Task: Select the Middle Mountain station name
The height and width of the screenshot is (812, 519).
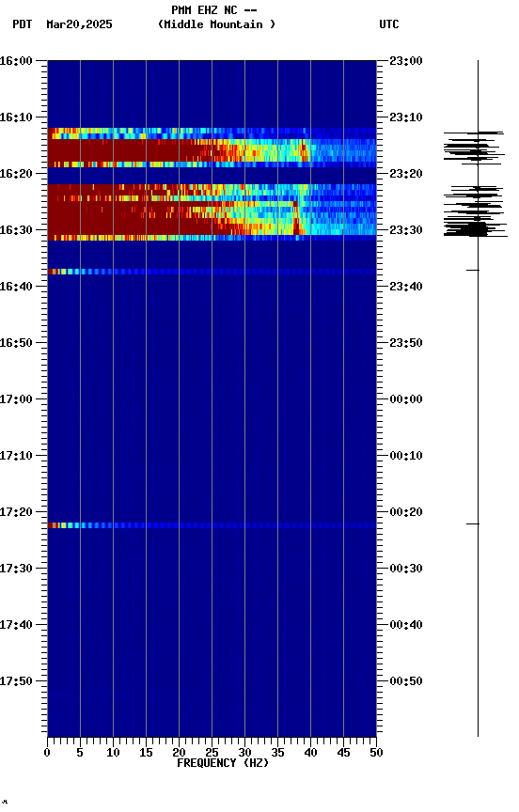Action: (216, 24)
